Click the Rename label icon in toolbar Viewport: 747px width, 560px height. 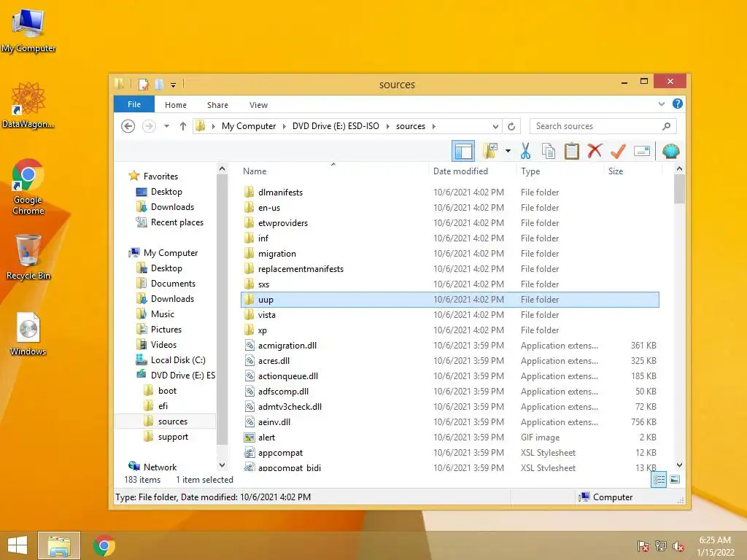point(642,152)
